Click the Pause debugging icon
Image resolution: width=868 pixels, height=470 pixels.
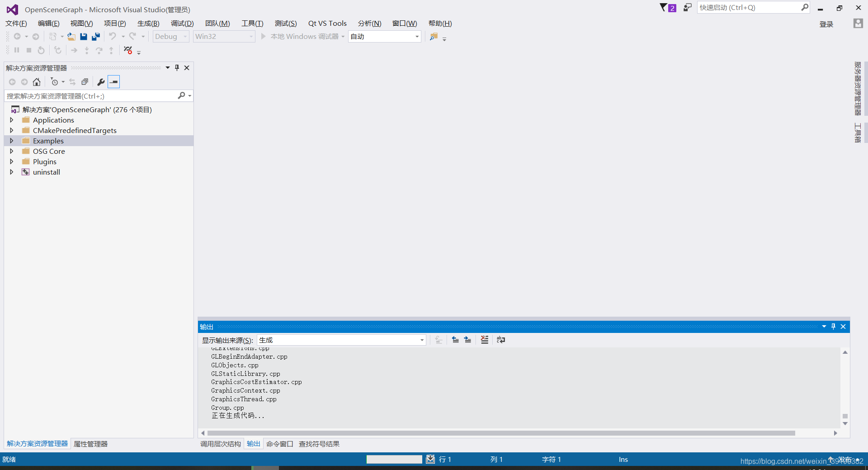point(17,50)
